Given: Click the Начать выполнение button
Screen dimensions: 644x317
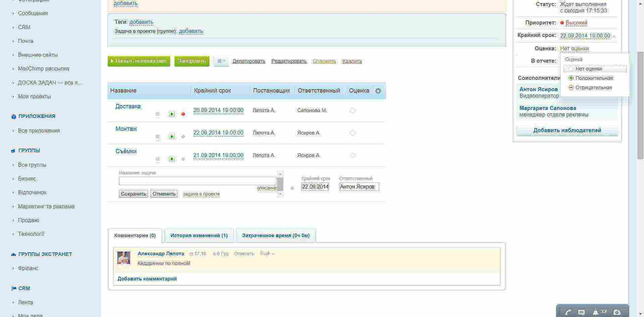Looking at the screenshot, I should coord(139,61).
